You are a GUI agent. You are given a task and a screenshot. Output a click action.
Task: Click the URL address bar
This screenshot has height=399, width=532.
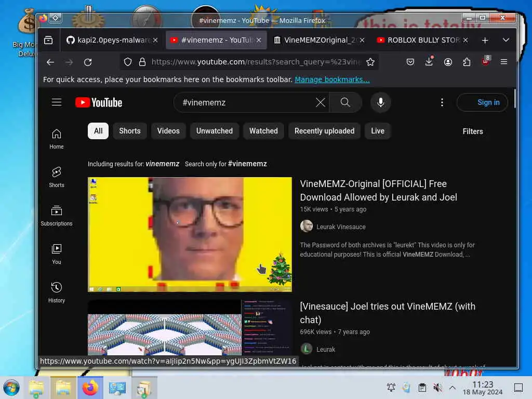256,62
